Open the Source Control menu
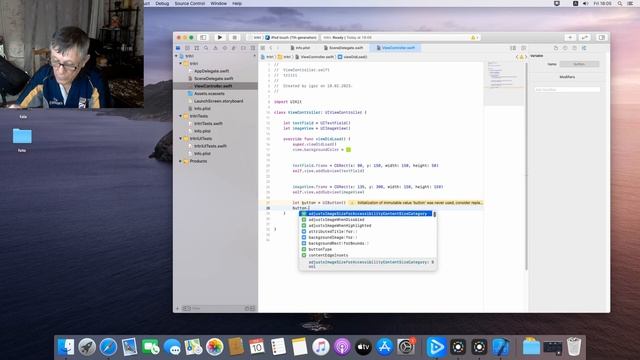The image size is (640, 360). 190,3
